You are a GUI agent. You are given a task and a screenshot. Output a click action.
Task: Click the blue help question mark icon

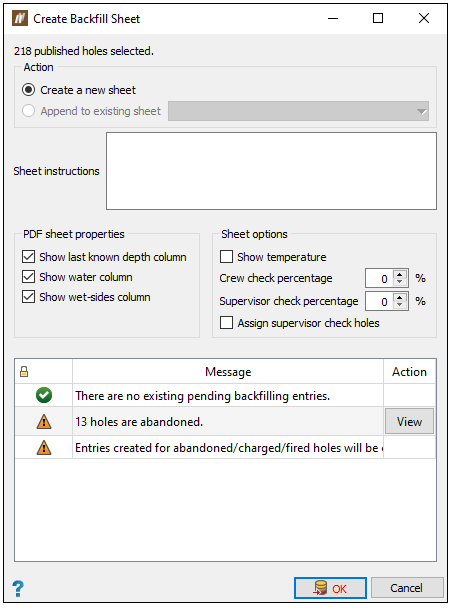point(18,588)
